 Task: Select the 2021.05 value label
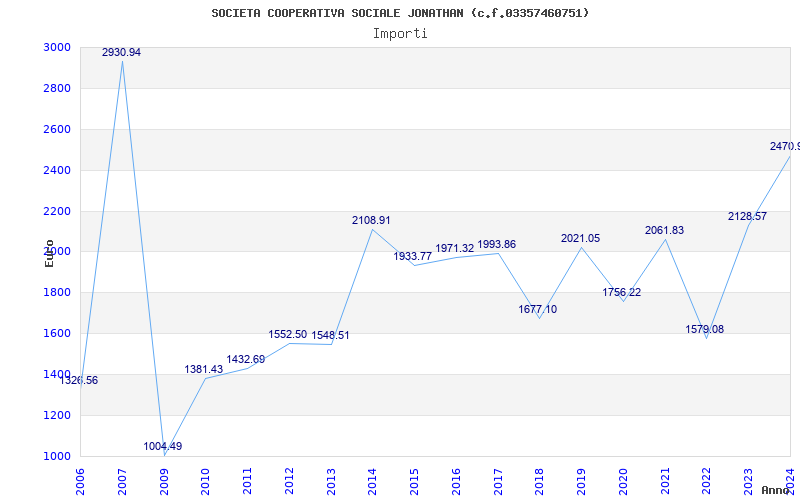581,239
